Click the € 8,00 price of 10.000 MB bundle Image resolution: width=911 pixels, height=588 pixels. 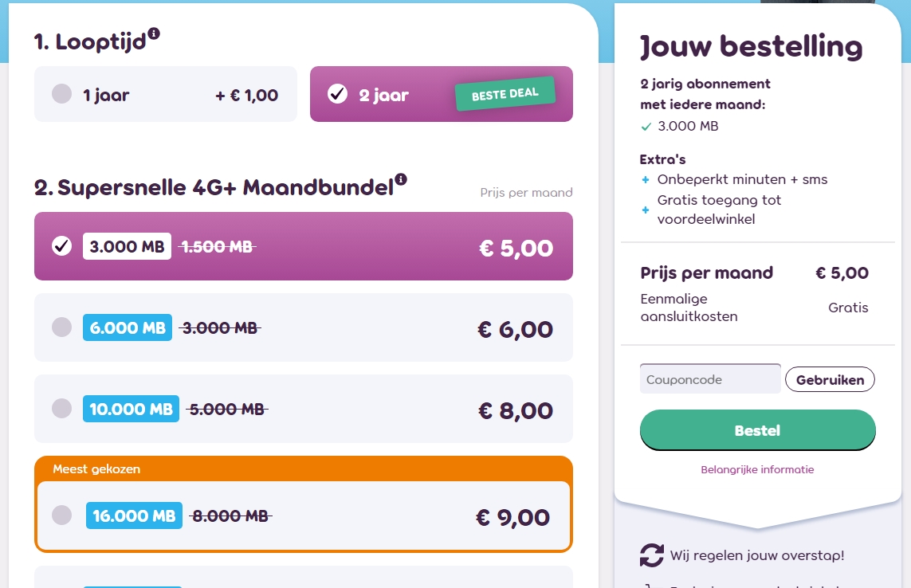[516, 411]
